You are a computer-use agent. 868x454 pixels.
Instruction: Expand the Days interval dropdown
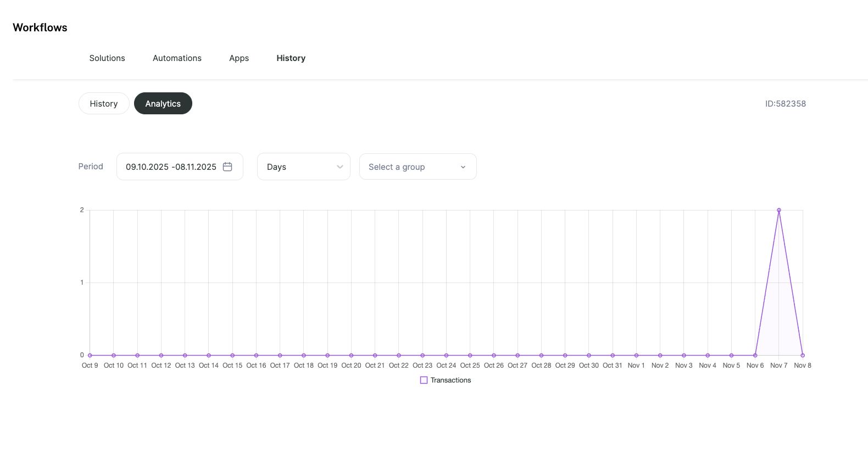coord(304,167)
